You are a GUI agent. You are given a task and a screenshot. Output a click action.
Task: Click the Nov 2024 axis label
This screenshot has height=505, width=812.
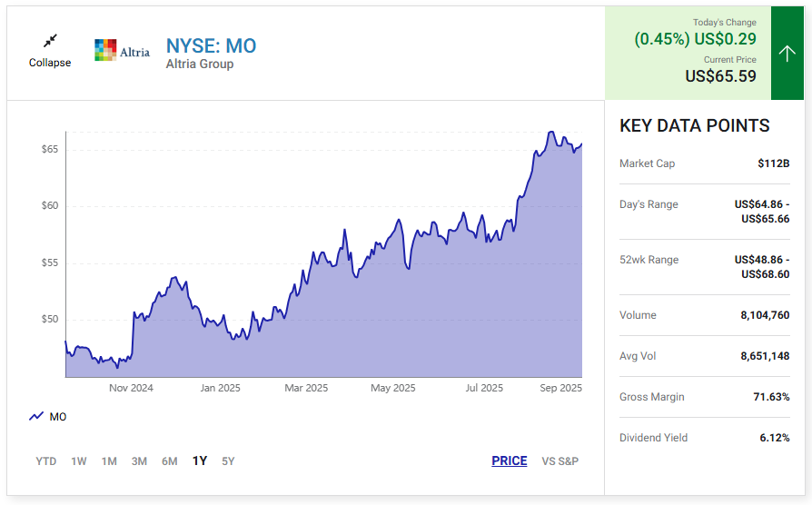tap(131, 388)
